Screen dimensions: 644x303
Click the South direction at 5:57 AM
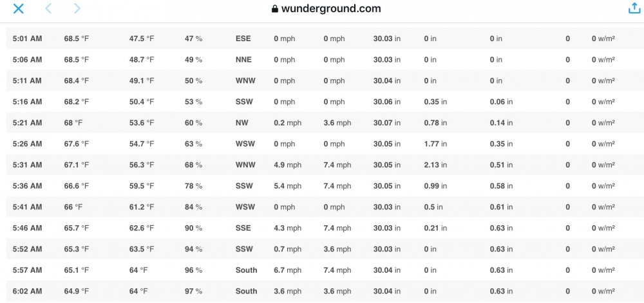[247, 270]
